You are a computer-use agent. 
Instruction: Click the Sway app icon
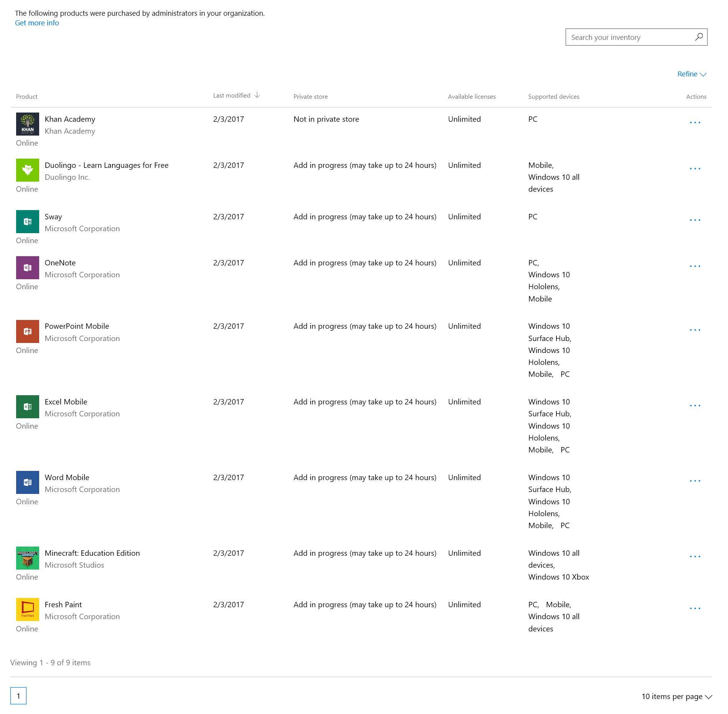click(28, 222)
